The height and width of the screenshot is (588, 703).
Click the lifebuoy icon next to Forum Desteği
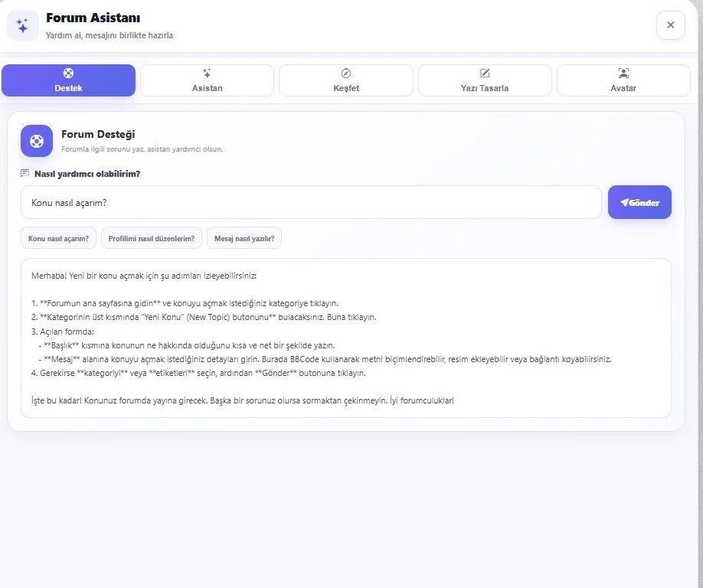37,141
